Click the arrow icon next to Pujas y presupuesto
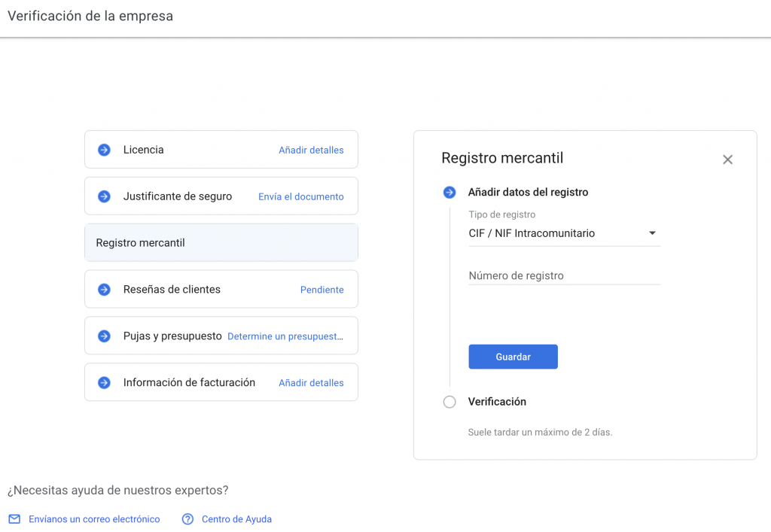The image size is (771, 532). 105,336
